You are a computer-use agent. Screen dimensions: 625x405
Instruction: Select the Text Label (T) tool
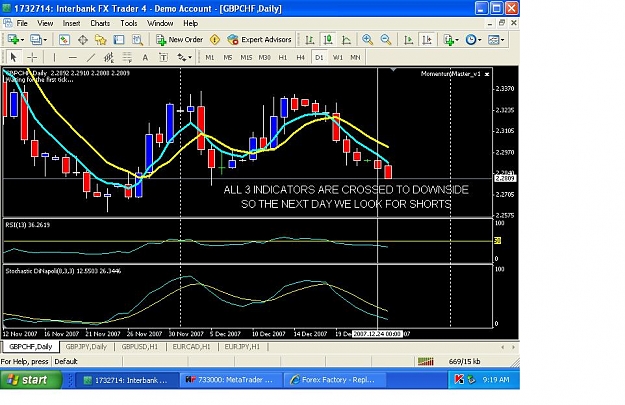163,57
